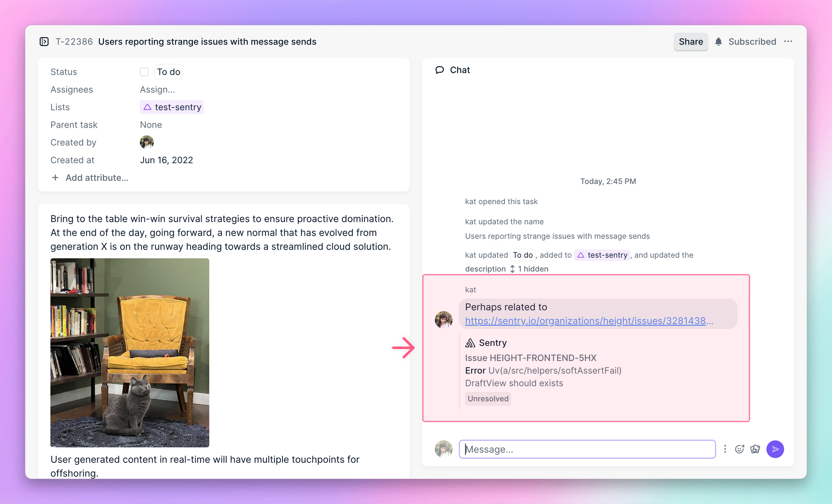Focus the Message input field
This screenshot has width=832, height=504.
(x=587, y=449)
